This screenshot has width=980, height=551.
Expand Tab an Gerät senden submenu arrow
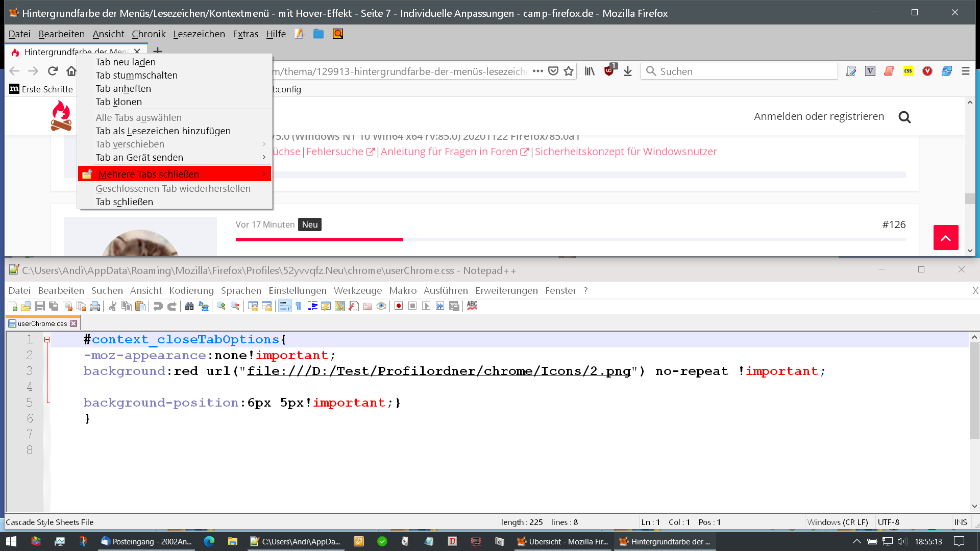click(264, 157)
